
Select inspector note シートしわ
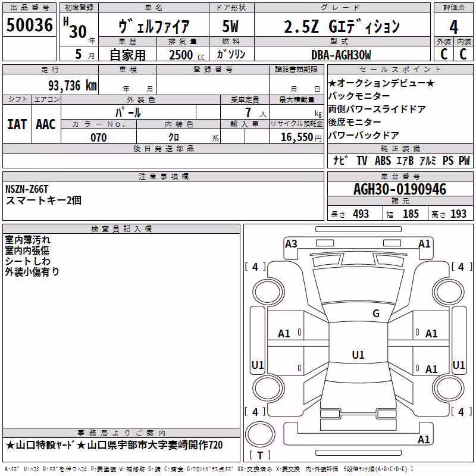pos(27,261)
